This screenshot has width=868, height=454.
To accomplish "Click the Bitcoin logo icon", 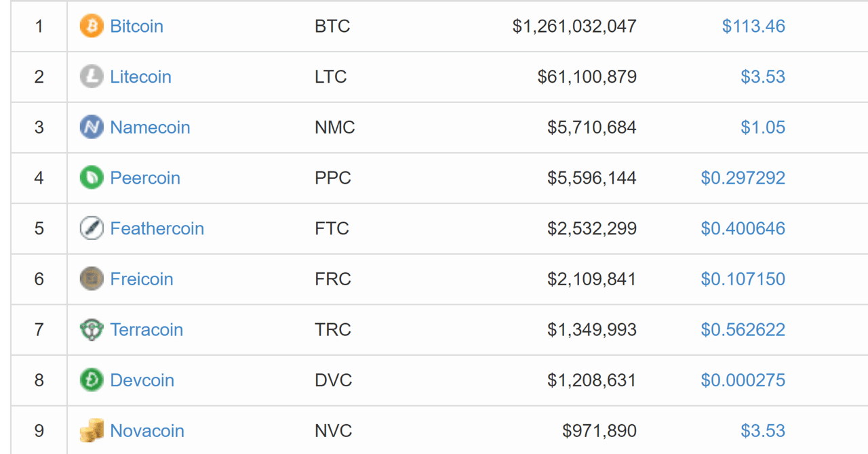I will point(91,26).
